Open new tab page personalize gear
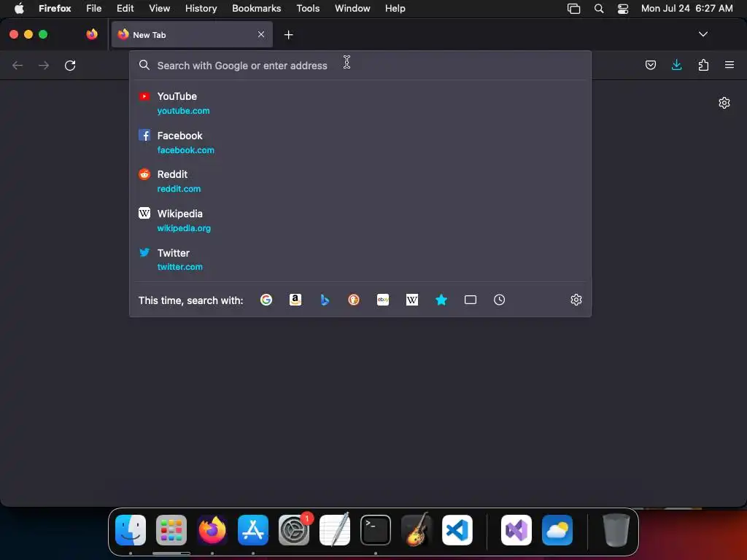Viewport: 747px width, 560px height. point(724,103)
